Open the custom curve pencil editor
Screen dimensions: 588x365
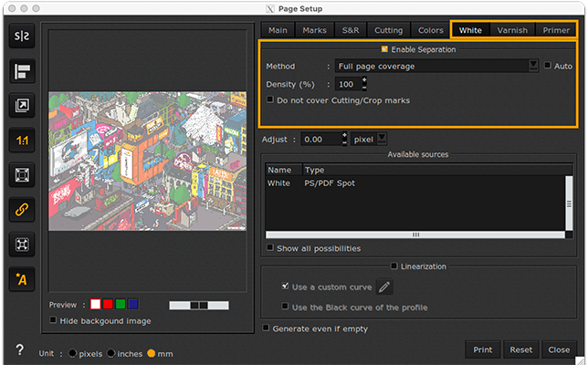pyautogui.click(x=384, y=287)
